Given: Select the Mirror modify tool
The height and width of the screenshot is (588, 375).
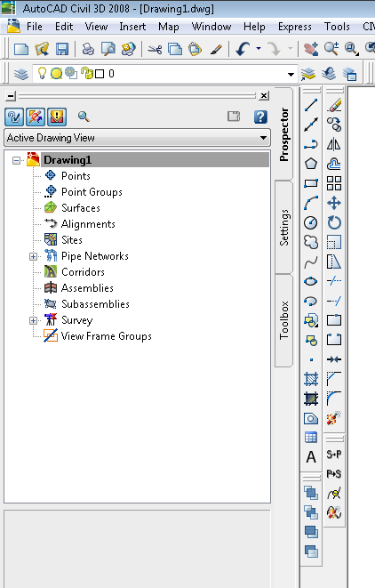Looking at the screenshot, I should [334, 144].
